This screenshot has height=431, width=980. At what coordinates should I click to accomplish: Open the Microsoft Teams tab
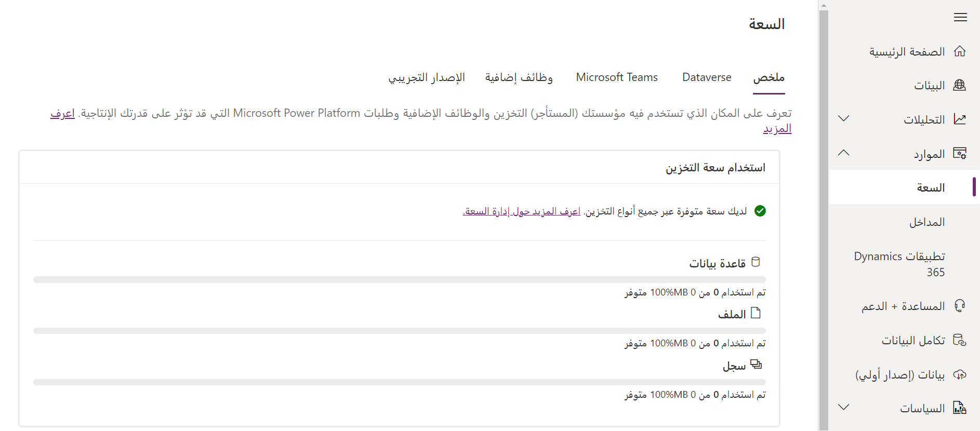pos(617,77)
